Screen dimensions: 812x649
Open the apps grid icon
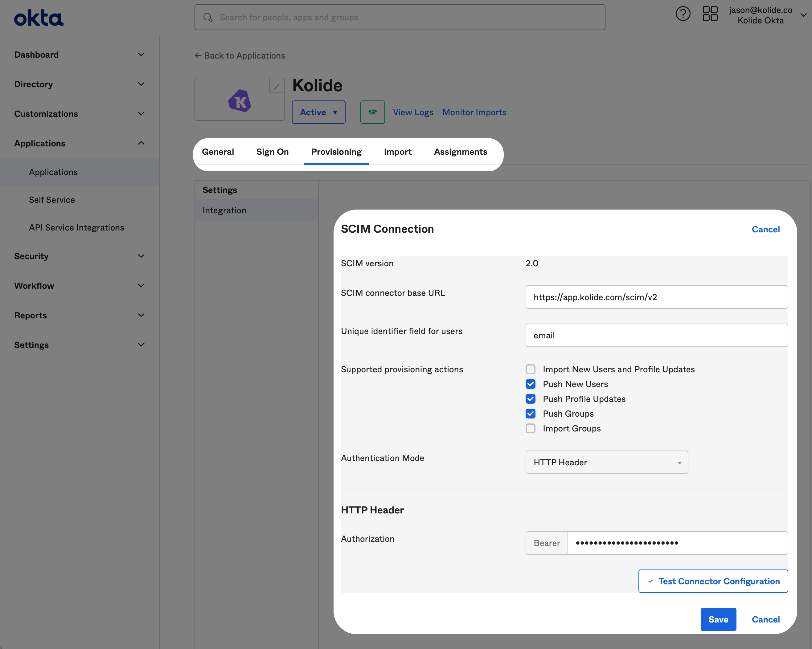710,14
